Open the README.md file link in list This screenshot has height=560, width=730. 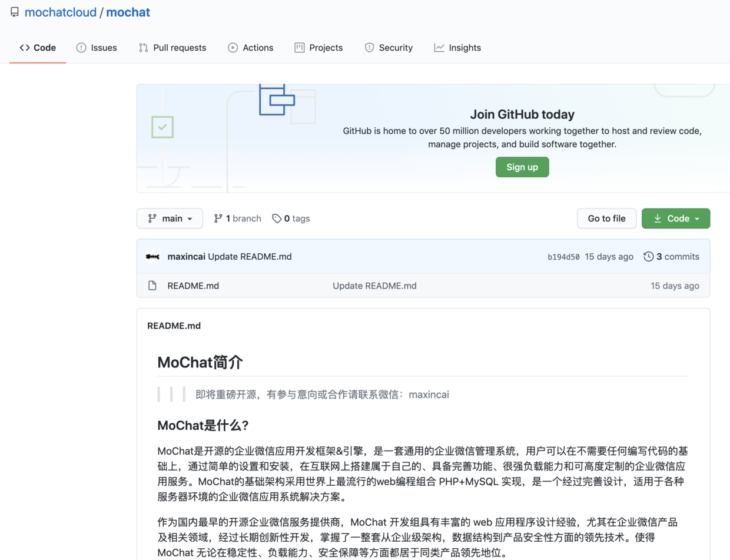[x=193, y=286]
